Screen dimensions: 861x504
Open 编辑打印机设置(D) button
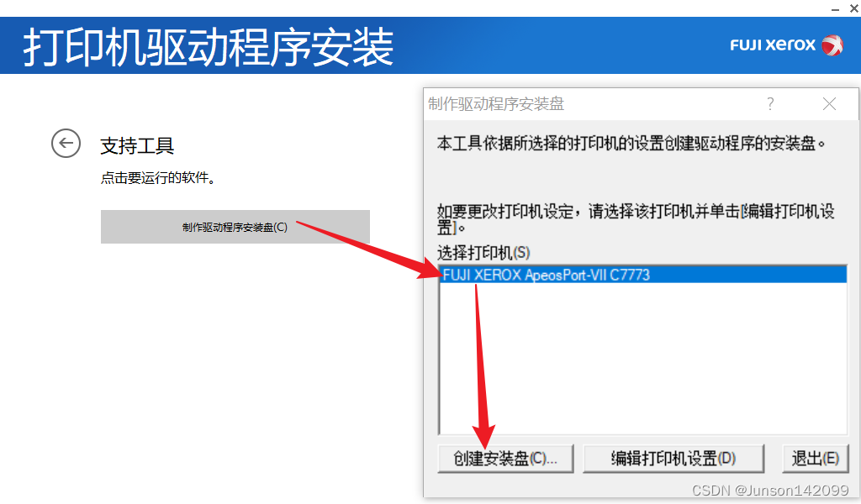[673, 459]
